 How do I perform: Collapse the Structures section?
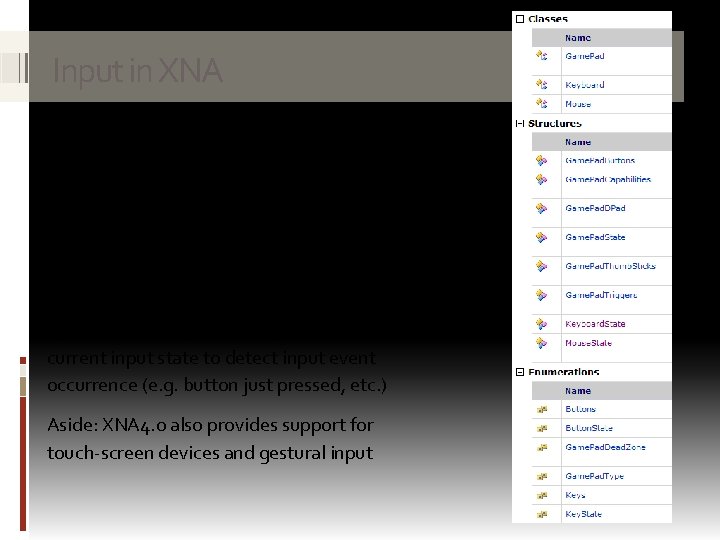520,123
